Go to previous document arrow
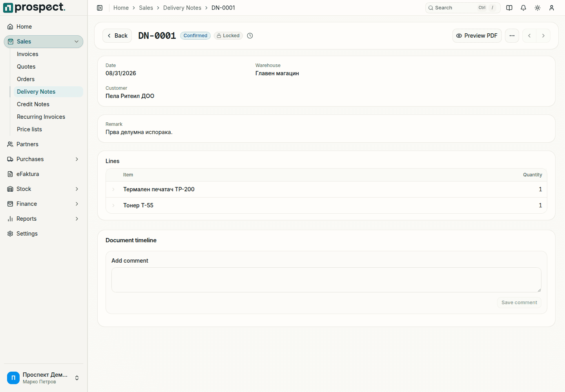Viewport: 565px width, 392px height. [529, 36]
